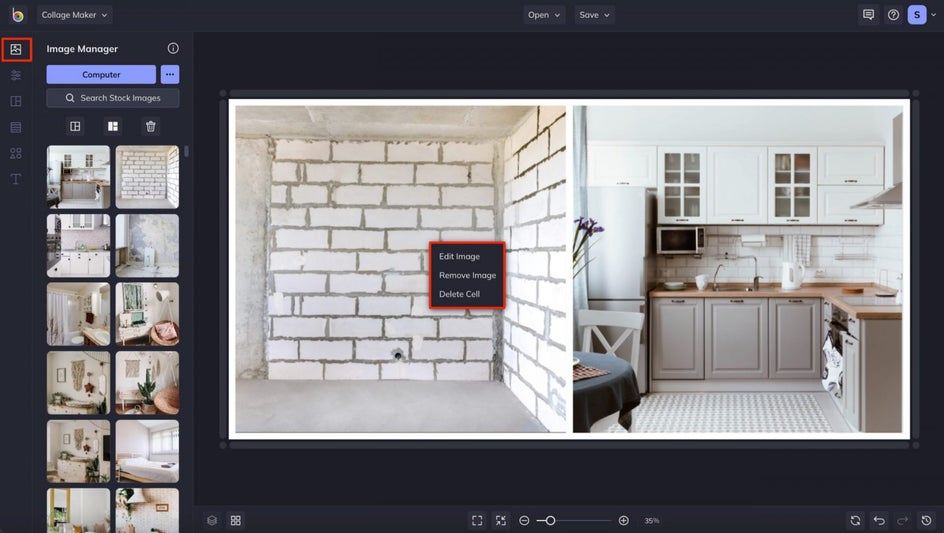The image size is (944, 533).
Task: Adjust the zoom slider handle
Action: (550, 520)
